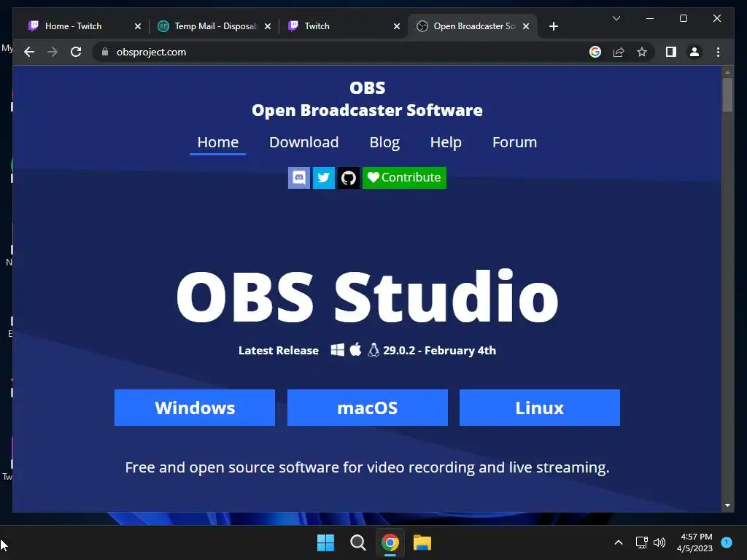This screenshot has height=560, width=747.
Task: Reload the obsproject.com page
Action: point(76,52)
